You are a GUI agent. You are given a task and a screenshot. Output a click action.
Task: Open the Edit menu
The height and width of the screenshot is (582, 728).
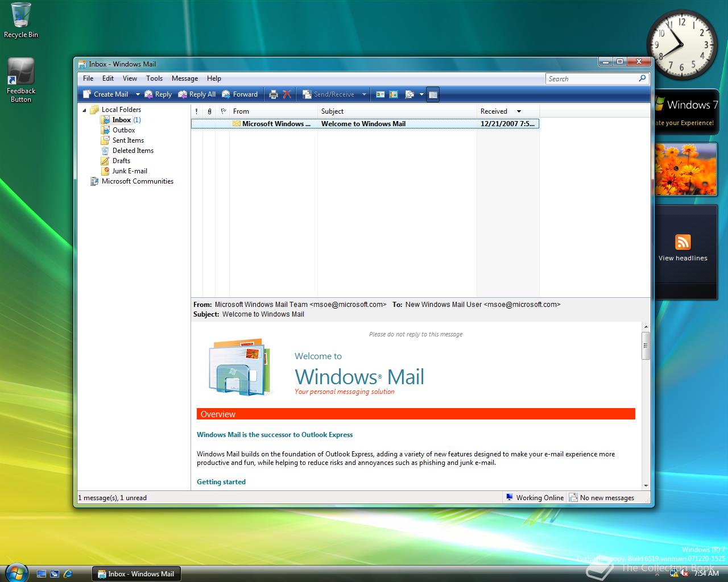tap(108, 78)
